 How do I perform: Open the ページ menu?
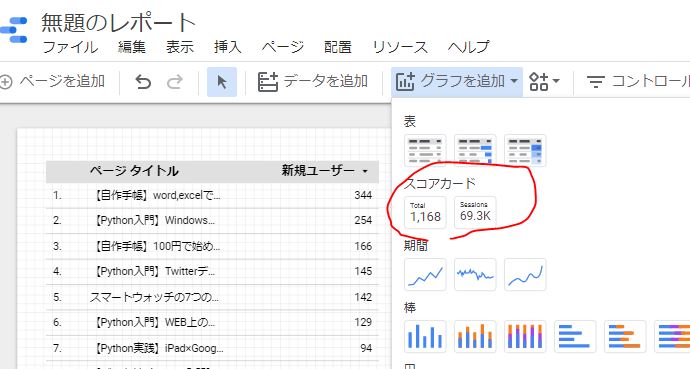pos(283,47)
